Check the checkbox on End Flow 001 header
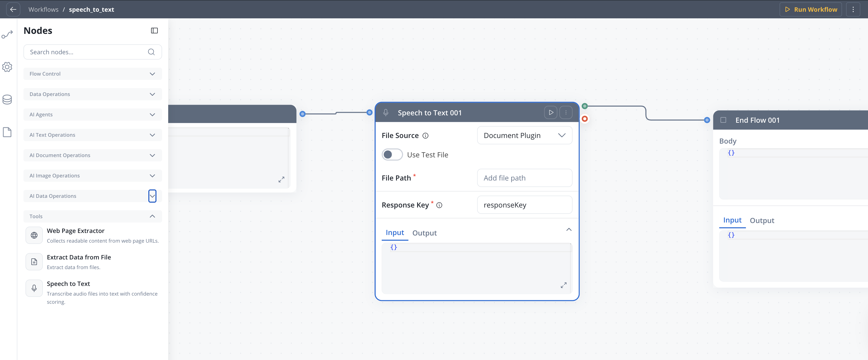 tap(724, 120)
